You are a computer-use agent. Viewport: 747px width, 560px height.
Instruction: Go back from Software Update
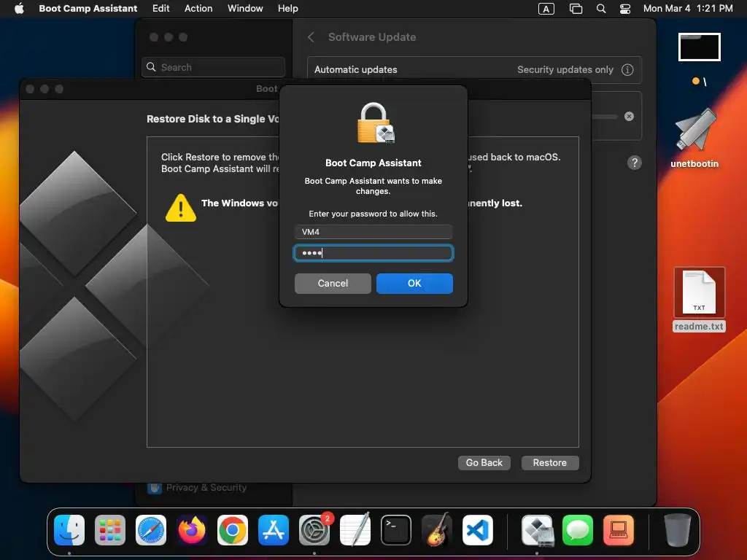[x=311, y=37]
